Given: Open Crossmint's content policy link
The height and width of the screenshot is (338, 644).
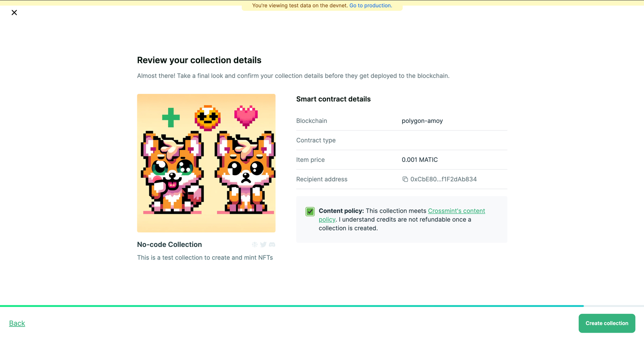Looking at the screenshot, I should tap(456, 211).
